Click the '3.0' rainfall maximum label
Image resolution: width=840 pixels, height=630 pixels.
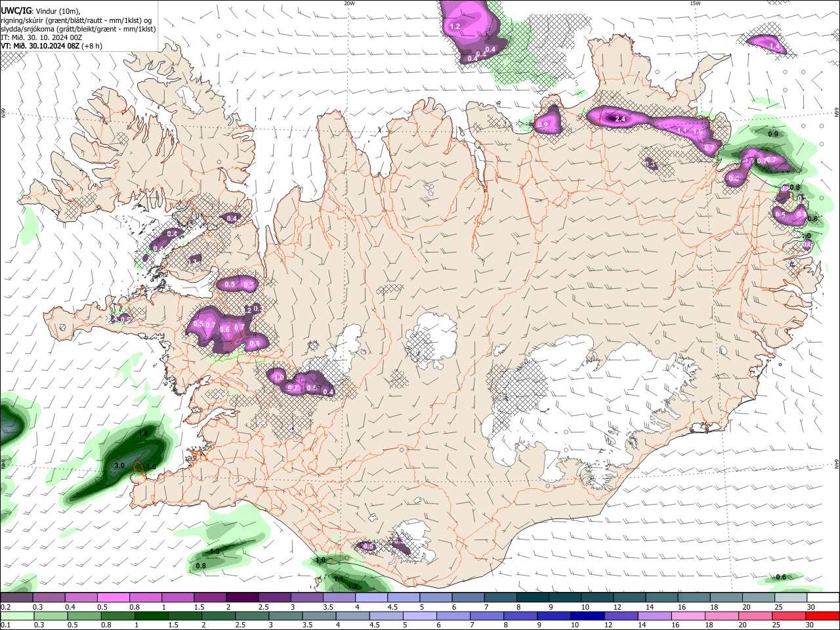pyautogui.click(x=119, y=465)
